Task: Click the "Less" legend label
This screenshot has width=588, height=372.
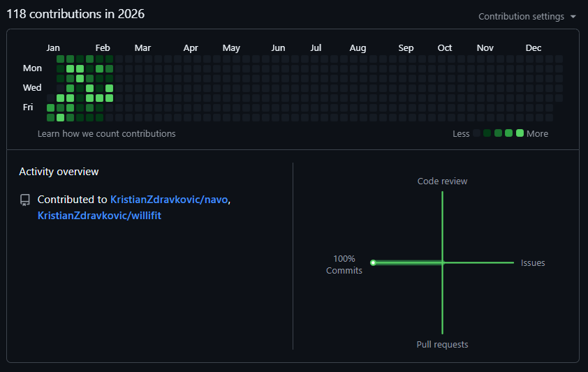Action: (461, 134)
